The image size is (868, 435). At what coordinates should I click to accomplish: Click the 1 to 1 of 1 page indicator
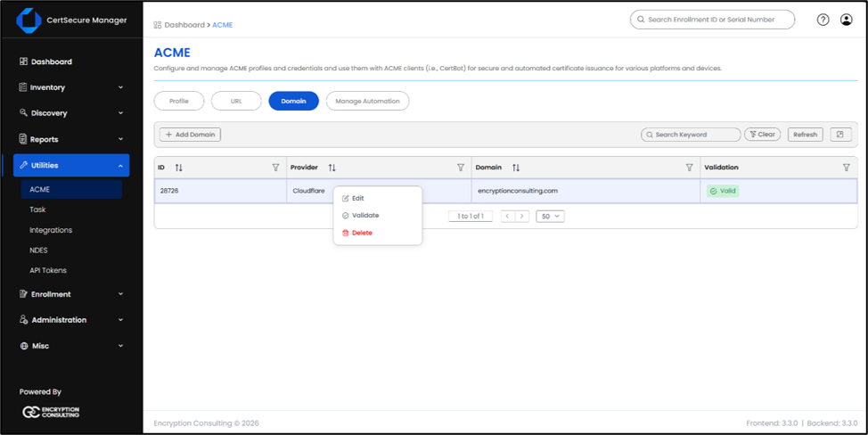(471, 217)
